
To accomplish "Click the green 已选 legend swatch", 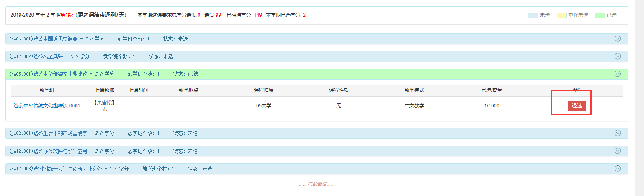I will click(x=600, y=16).
